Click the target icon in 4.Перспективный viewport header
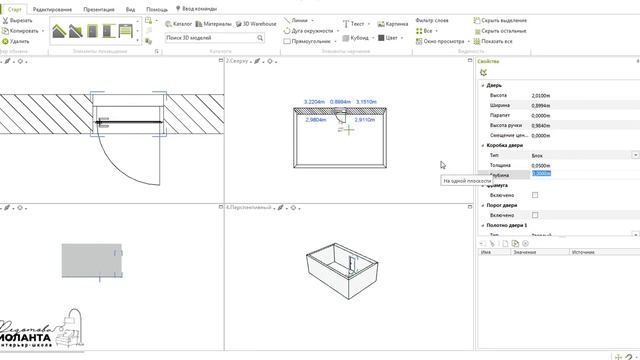Screen dimensions: 640x360 coord(293,208)
